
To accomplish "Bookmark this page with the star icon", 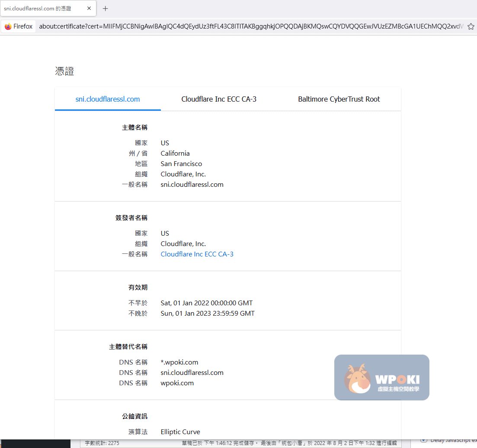I will [x=471, y=26].
